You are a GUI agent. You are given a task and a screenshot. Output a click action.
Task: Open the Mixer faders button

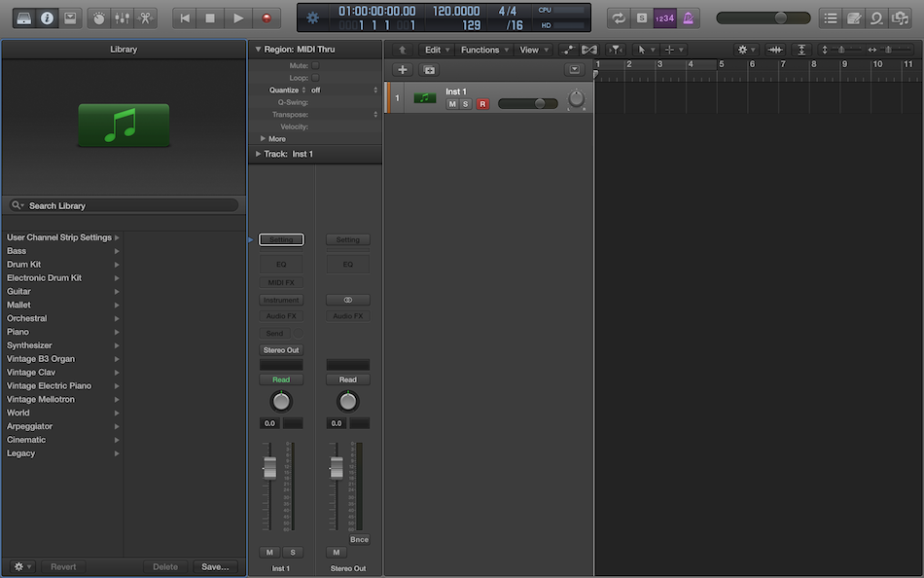click(122, 18)
